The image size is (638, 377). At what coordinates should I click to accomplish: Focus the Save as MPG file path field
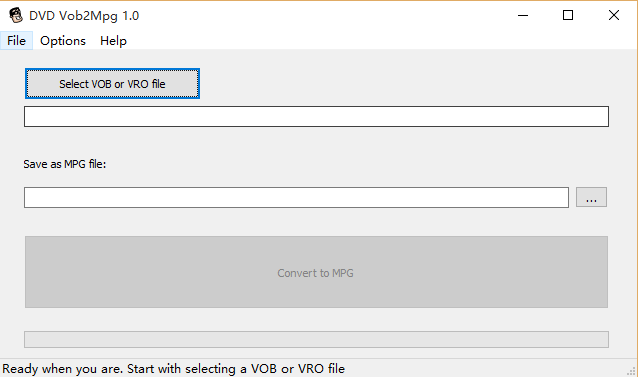point(296,198)
